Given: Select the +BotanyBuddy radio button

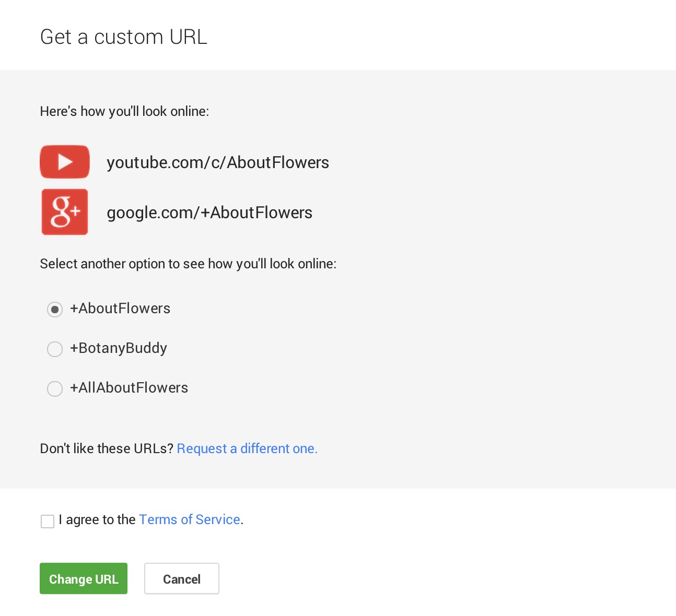Looking at the screenshot, I should point(55,349).
